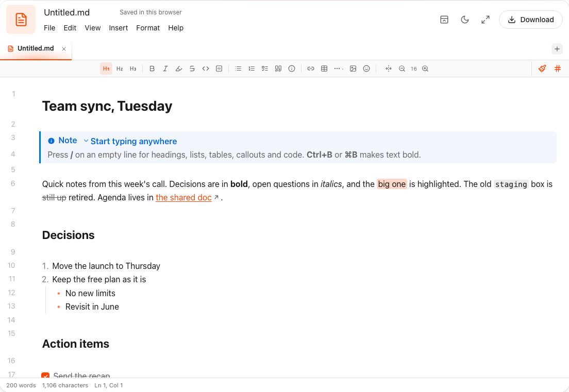Insert an image

point(353,69)
